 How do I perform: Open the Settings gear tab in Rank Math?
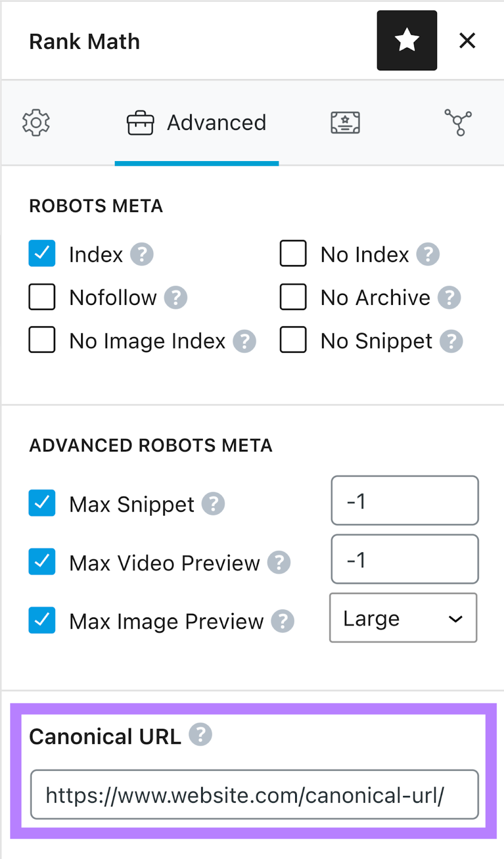[x=35, y=122]
